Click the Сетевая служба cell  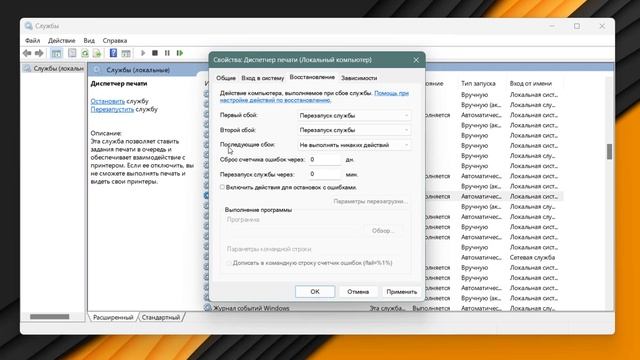(532, 258)
